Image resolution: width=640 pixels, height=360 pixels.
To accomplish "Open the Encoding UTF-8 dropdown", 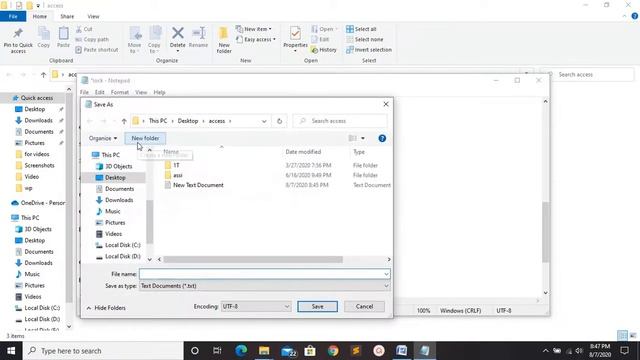I will click(256, 307).
